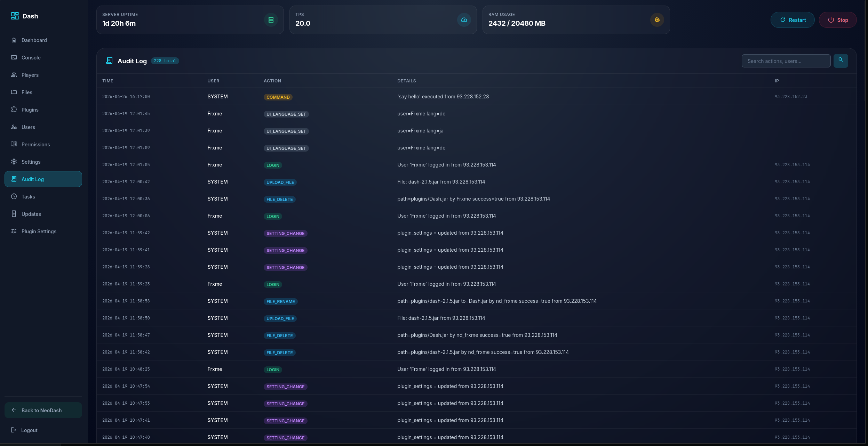Click the Server Uptime server icon

(x=271, y=20)
